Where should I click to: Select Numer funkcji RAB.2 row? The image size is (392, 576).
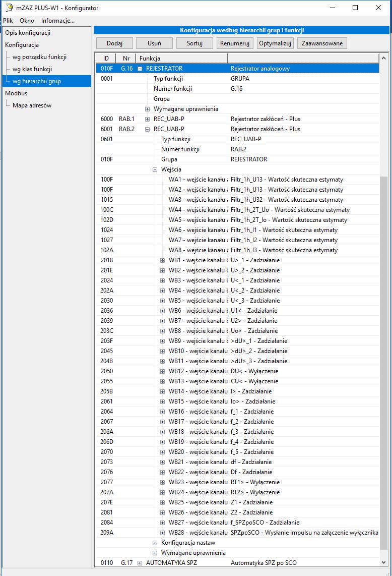click(237, 149)
